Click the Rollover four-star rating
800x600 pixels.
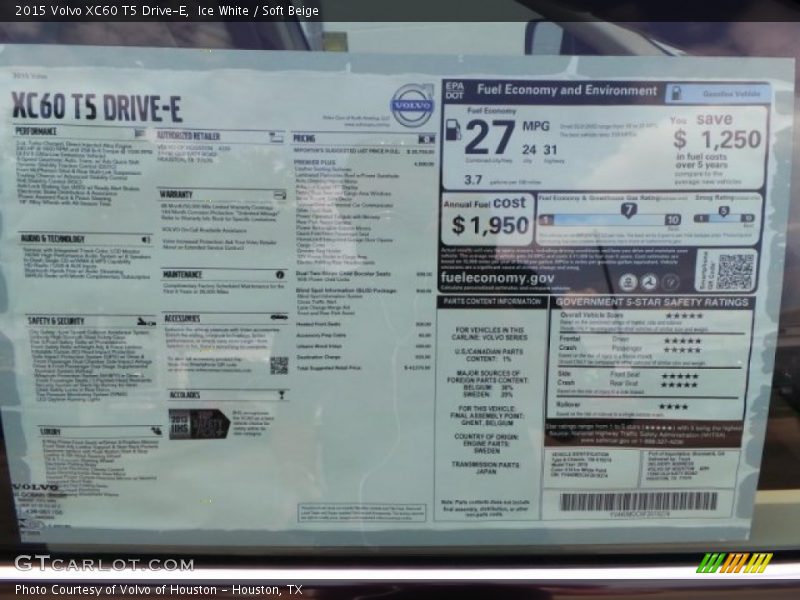(x=673, y=407)
